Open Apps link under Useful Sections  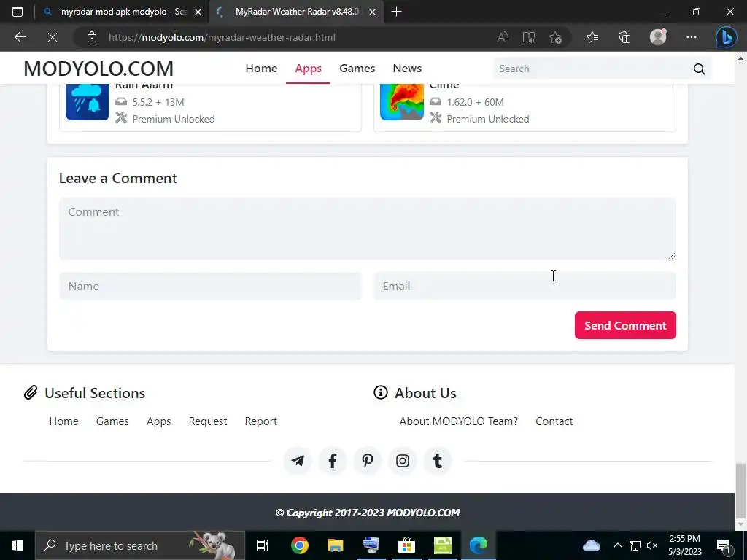tap(158, 421)
